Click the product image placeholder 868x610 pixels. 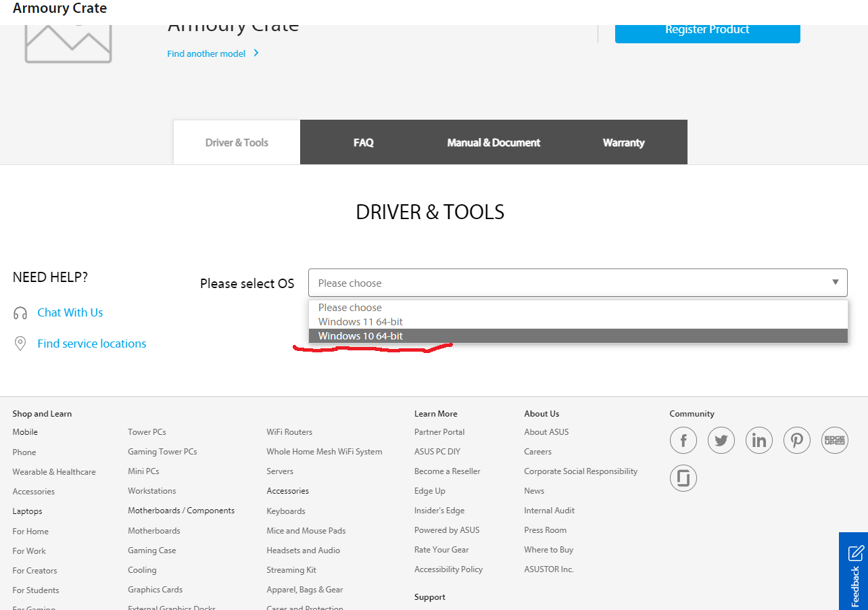coord(68,44)
